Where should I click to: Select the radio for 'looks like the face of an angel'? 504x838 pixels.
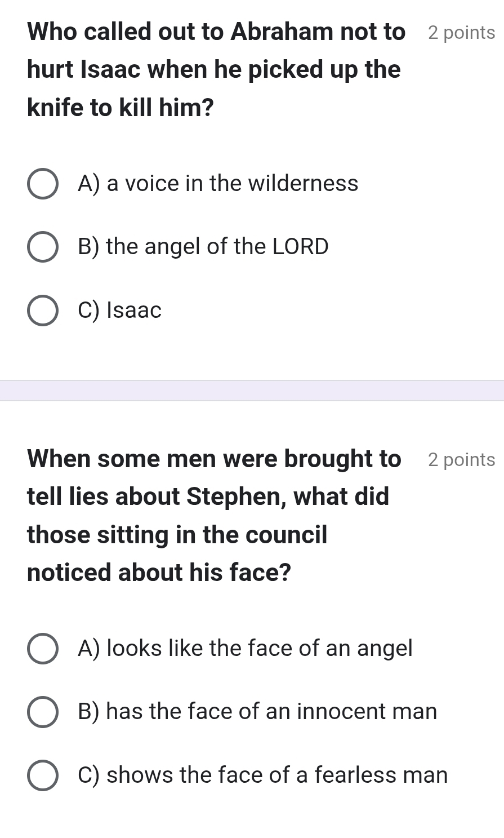(x=42, y=649)
